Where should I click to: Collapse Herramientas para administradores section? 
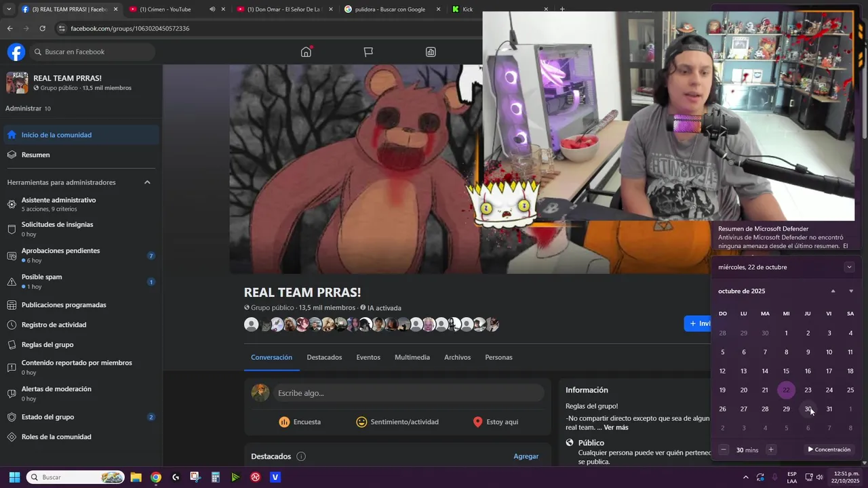click(x=147, y=182)
